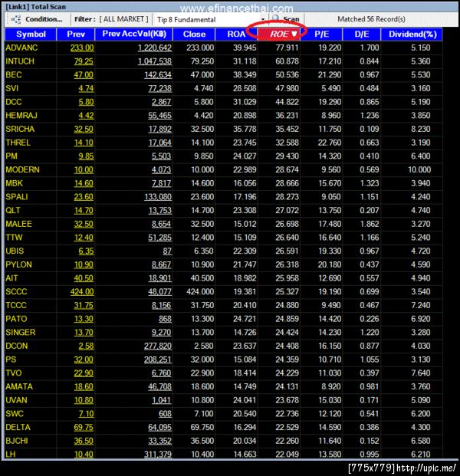Screen dimensions: 460x476
Task: Select the SPALI symbol
Action: click(x=17, y=197)
